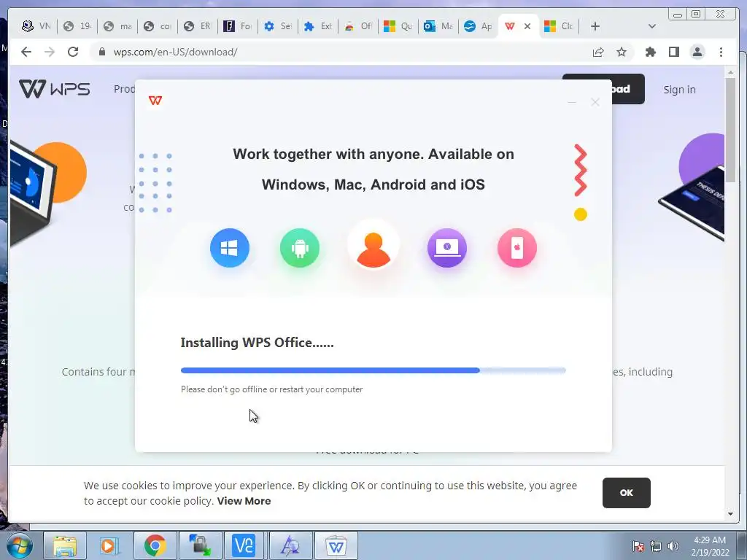The height and width of the screenshot is (560, 747).
Task: Open the View More cookie policy link
Action: pos(244,501)
